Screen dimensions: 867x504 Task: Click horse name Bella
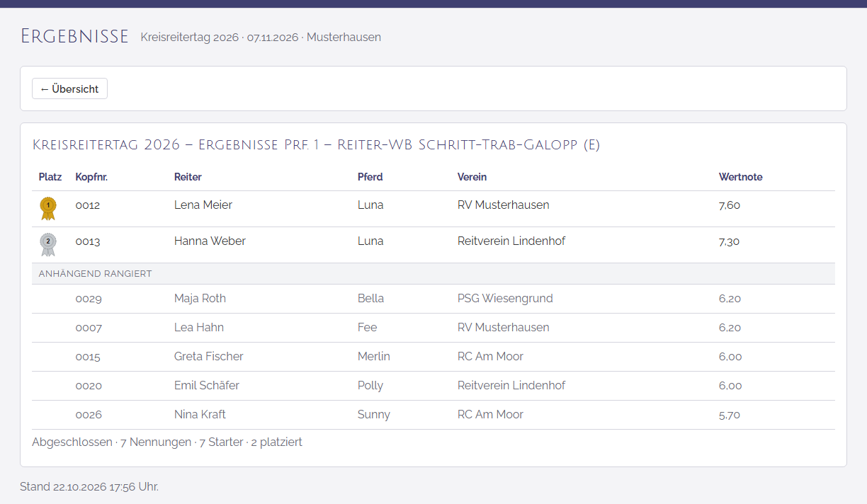pos(370,299)
